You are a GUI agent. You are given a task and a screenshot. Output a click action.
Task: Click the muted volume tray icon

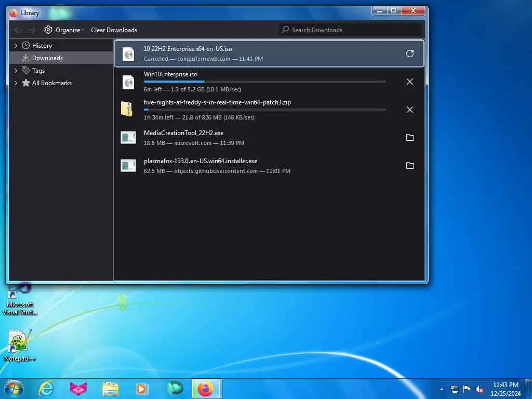[x=480, y=390]
